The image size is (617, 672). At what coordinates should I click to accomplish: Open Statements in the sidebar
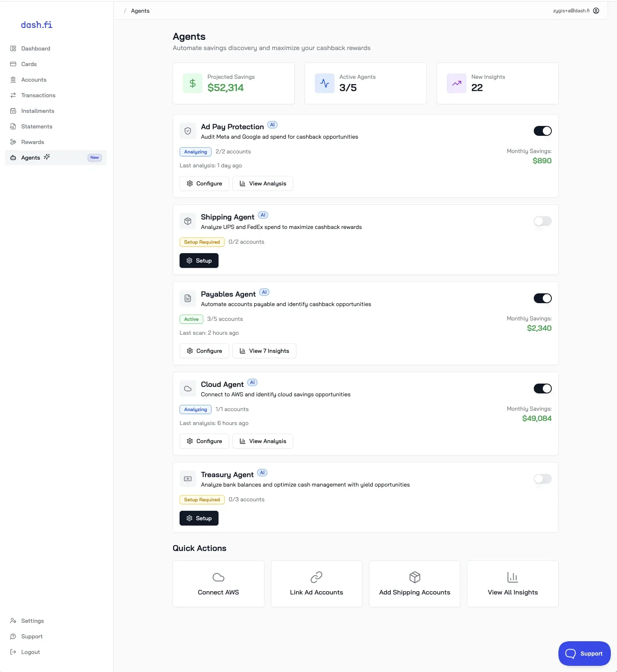click(x=56, y=126)
